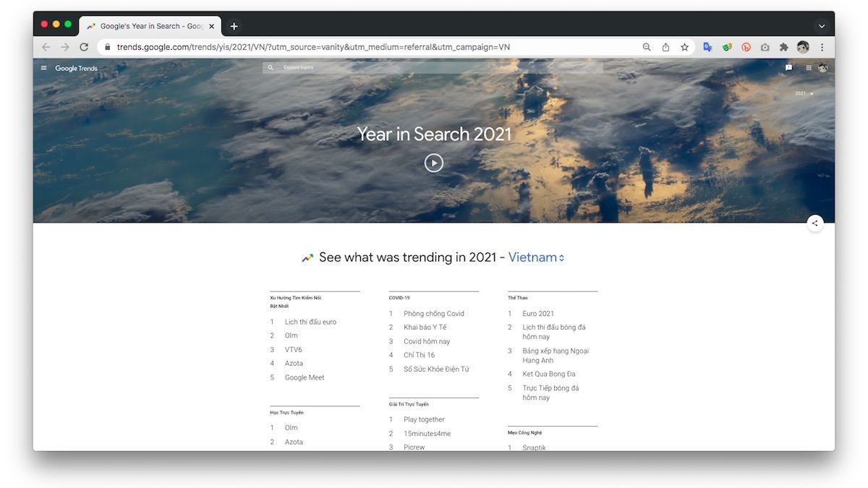Screen dimensions: 868x488
Task: Open the Chrome profile avatar in toolbar
Action: click(x=803, y=47)
